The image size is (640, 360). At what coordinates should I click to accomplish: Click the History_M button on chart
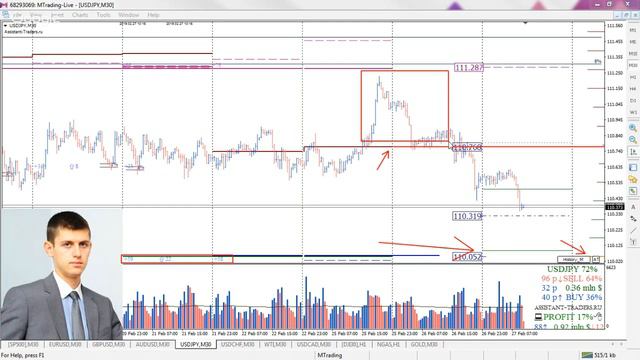click(x=573, y=260)
